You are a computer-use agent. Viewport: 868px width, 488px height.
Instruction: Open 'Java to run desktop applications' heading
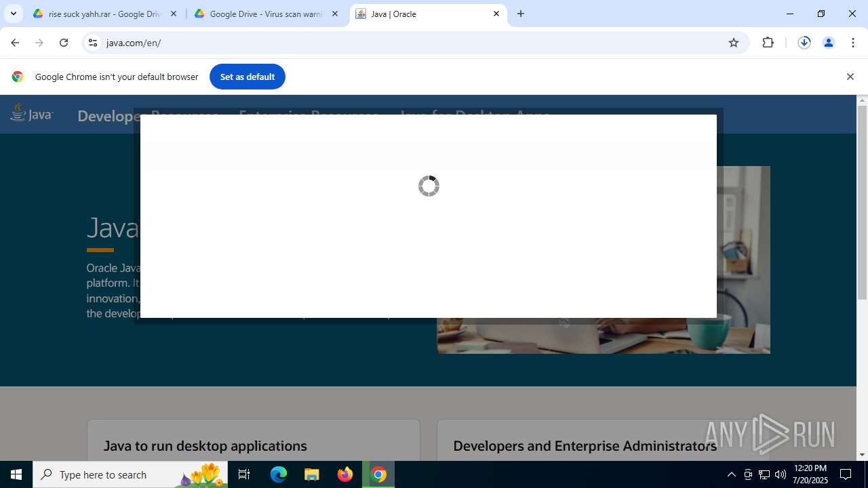pos(205,446)
